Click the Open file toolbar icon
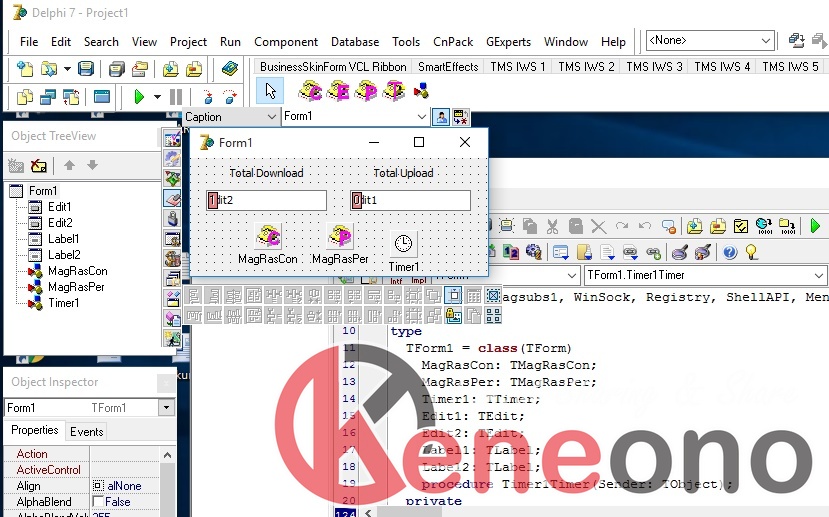 click(49, 69)
